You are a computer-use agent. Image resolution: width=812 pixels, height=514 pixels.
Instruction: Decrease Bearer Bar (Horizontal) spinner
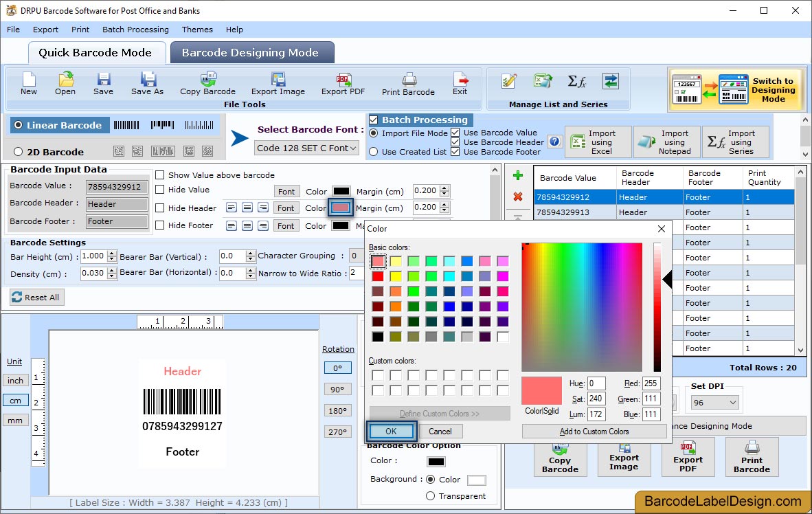251,276
